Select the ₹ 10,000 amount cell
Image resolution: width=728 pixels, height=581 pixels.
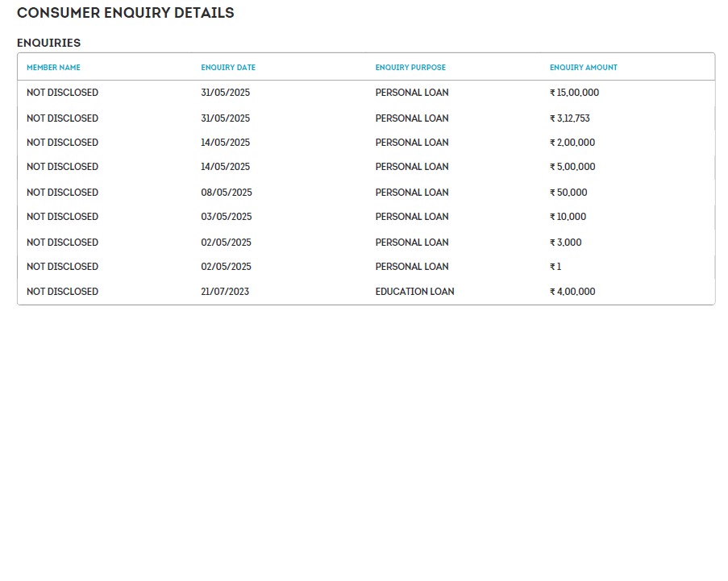(x=568, y=217)
